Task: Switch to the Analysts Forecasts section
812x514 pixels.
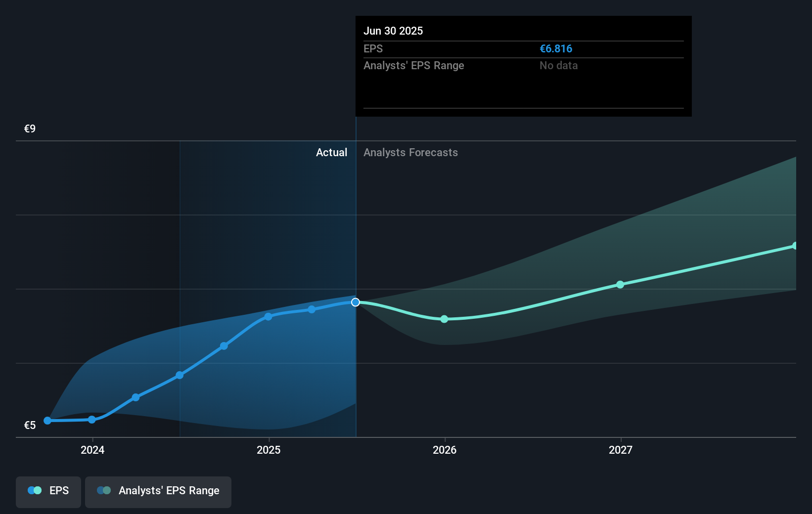Action: (x=410, y=152)
